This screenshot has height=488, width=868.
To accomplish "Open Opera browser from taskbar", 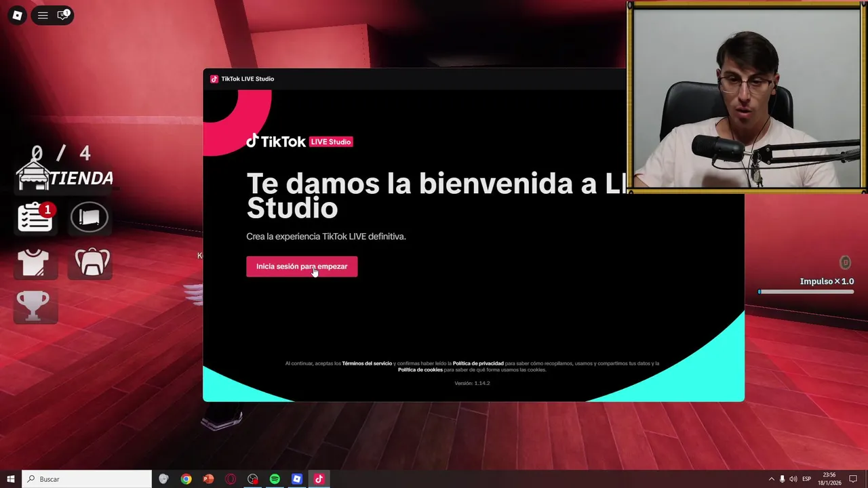I will pos(231,479).
